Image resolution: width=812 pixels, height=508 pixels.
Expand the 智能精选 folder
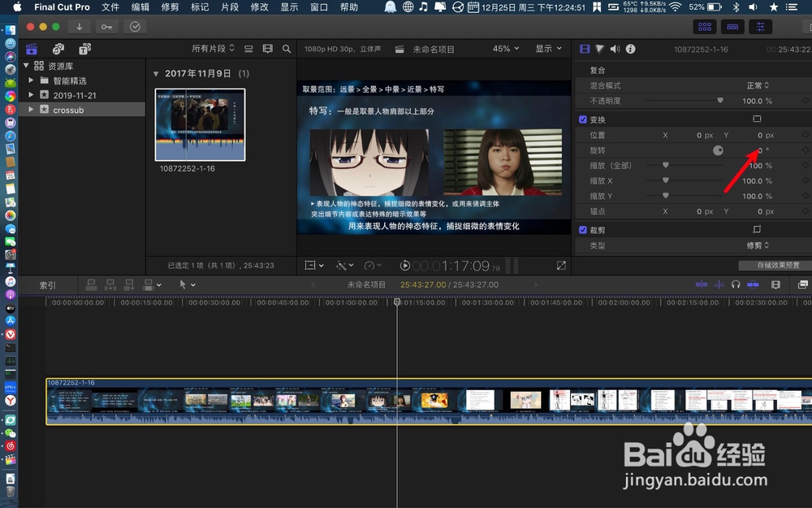pos(31,80)
